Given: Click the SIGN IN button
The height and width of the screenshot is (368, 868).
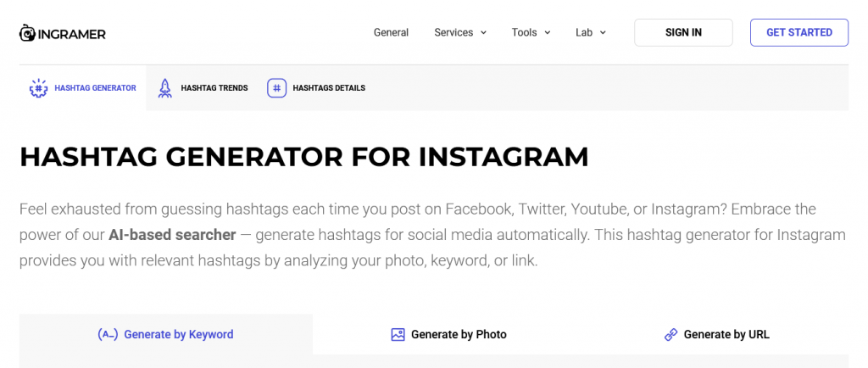Looking at the screenshot, I should click(684, 33).
